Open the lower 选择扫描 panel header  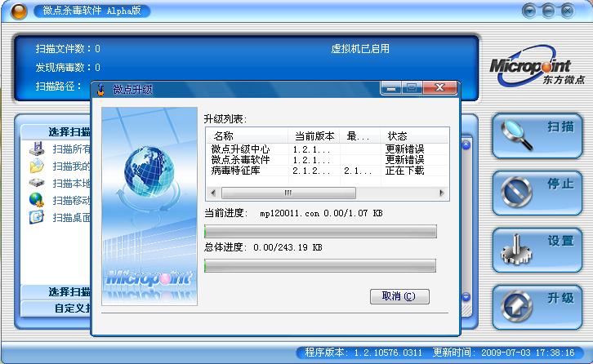[56, 292]
